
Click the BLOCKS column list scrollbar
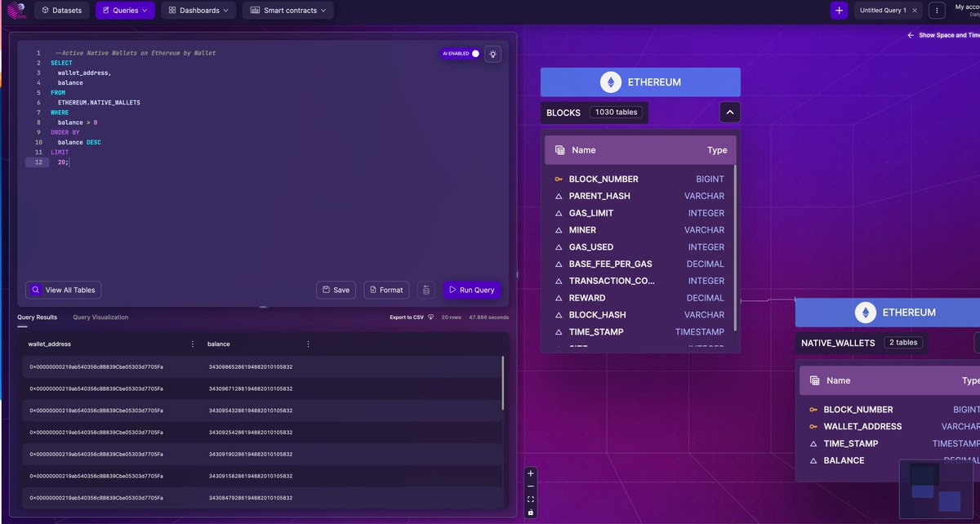pyautogui.click(x=736, y=247)
